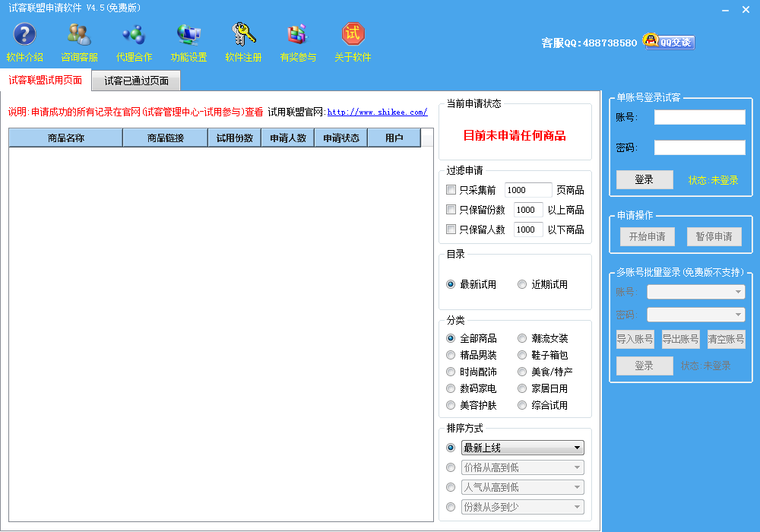
Task: Click the 申请人数 column header
Action: [x=288, y=138]
